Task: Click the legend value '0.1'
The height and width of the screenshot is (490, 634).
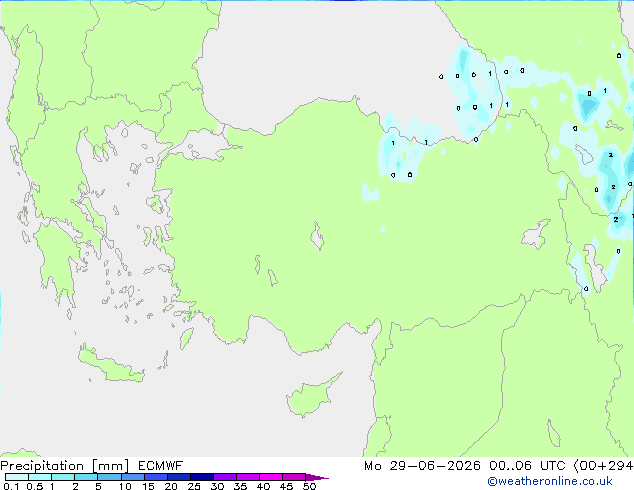Action: click(x=11, y=486)
